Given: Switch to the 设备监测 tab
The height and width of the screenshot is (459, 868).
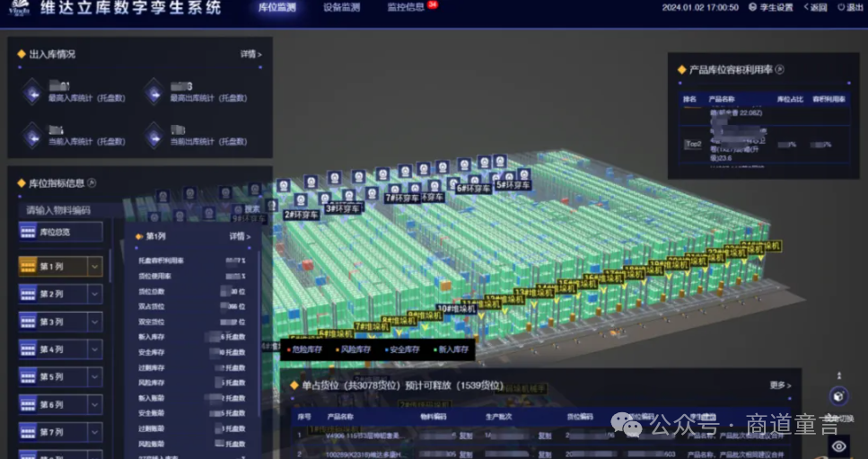Looking at the screenshot, I should tap(340, 7).
